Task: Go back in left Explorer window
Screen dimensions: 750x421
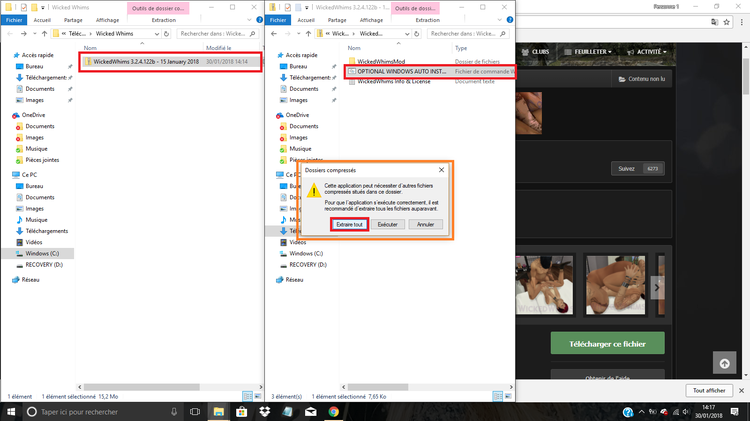Action: pyautogui.click(x=10, y=33)
